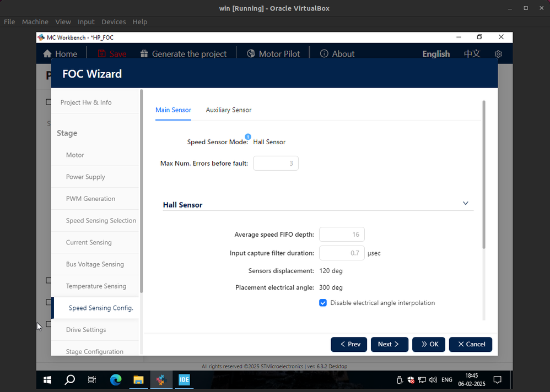Click the ENG language indicator in tray
This screenshot has width=550, height=392.
coord(446,380)
